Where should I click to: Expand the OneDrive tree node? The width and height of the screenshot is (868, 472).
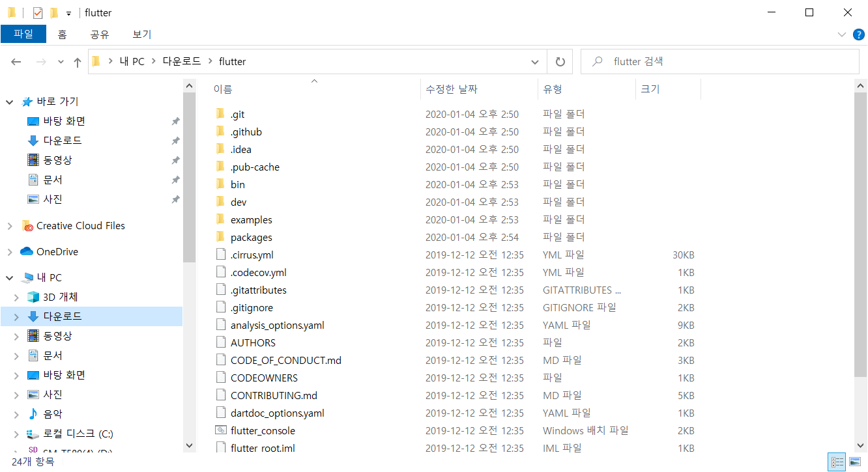click(10, 252)
